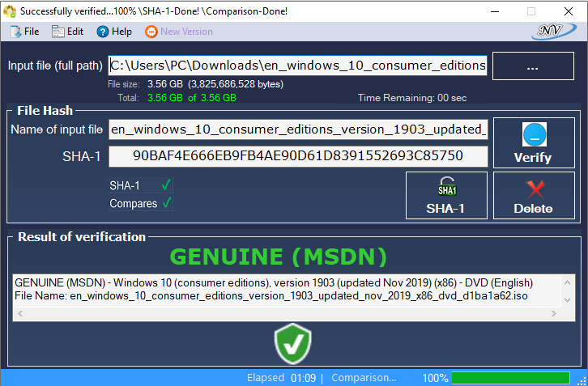Click the window resize grip
Screen dimensions: 588x386
tap(582, 380)
